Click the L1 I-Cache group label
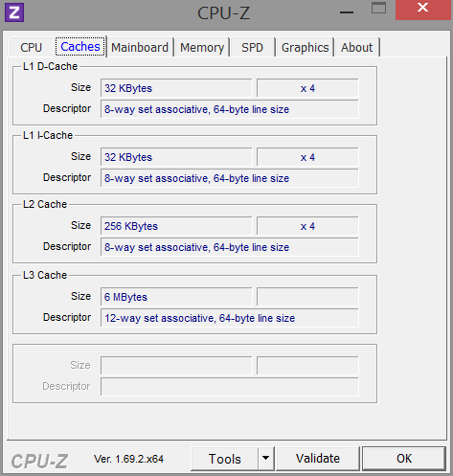Screen dimensions: 453x476 pos(48,135)
